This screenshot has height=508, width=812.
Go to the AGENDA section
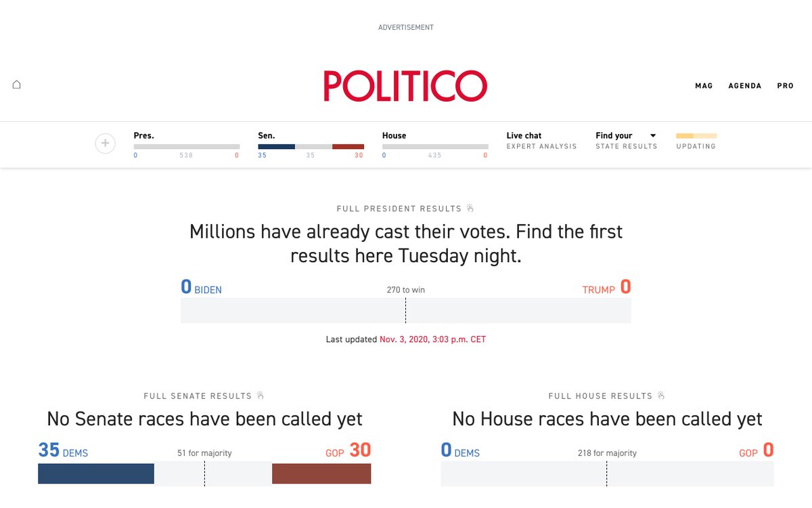(x=745, y=86)
